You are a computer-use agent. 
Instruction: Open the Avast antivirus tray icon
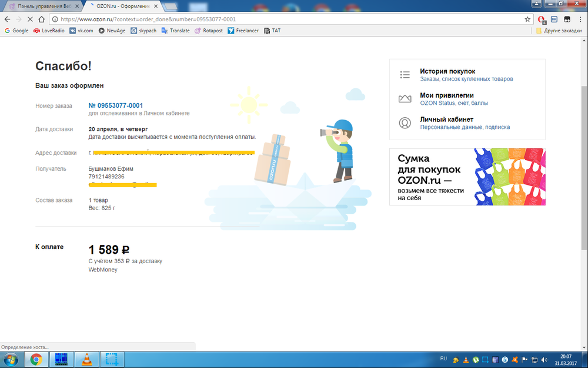coord(515,360)
